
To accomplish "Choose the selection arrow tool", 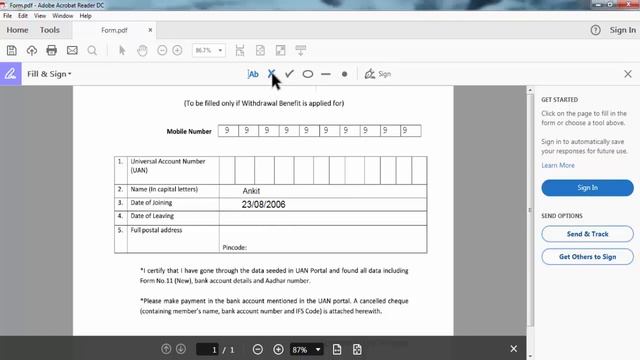I will pos(122,50).
